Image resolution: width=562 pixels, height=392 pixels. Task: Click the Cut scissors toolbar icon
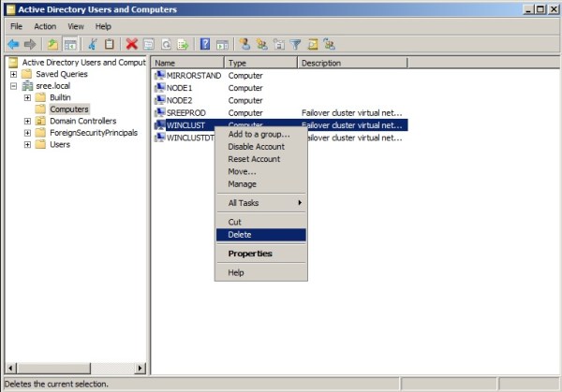click(x=92, y=44)
